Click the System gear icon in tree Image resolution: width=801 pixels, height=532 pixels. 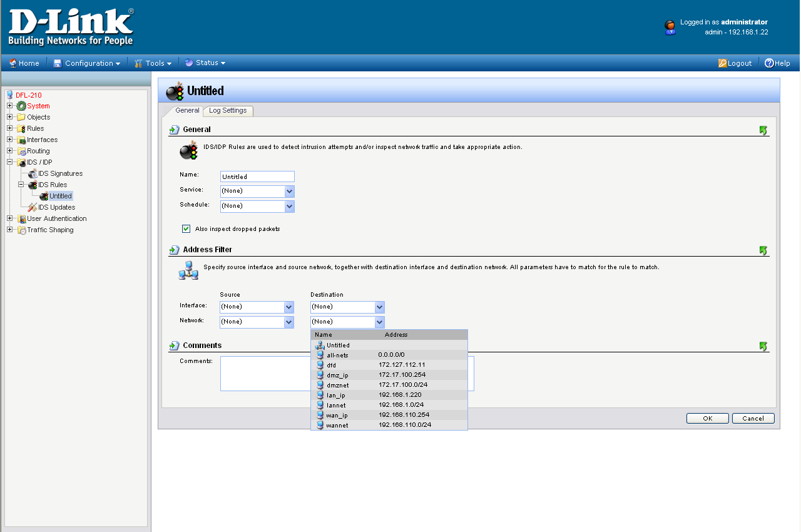click(21, 106)
